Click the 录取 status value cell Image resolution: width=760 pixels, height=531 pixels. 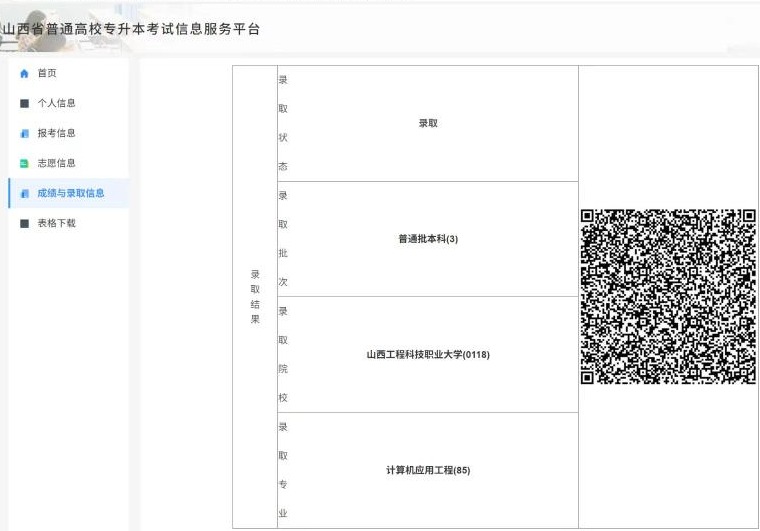coord(428,124)
